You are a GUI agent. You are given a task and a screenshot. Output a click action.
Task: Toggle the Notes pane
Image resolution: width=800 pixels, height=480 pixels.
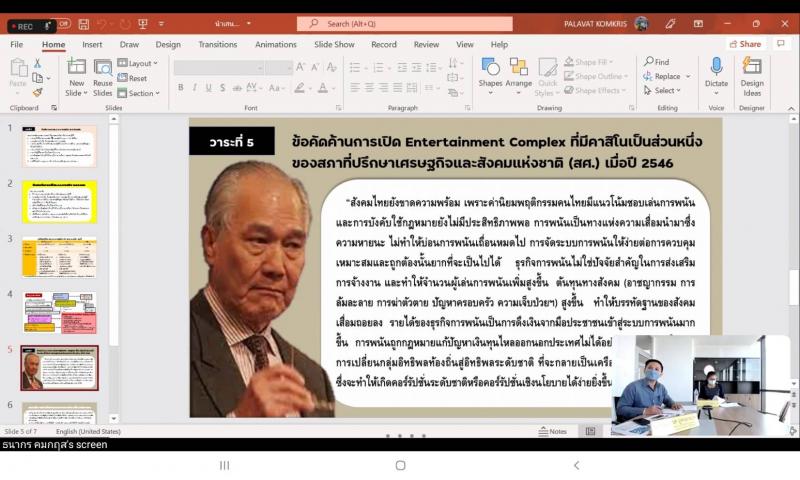pos(553,432)
